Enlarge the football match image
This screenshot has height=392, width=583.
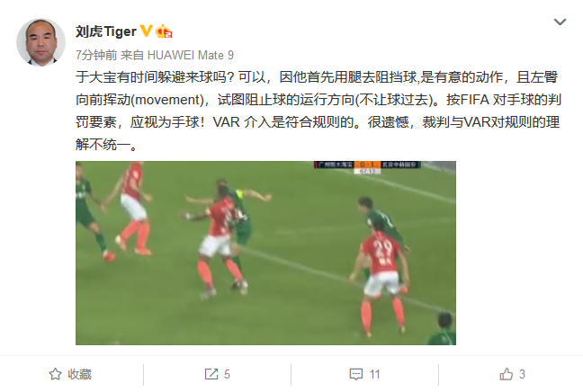coord(265,253)
